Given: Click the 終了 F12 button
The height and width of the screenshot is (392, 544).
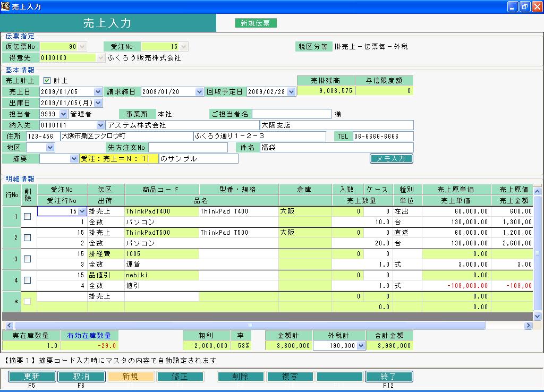Looking at the screenshot, I should [388, 377].
